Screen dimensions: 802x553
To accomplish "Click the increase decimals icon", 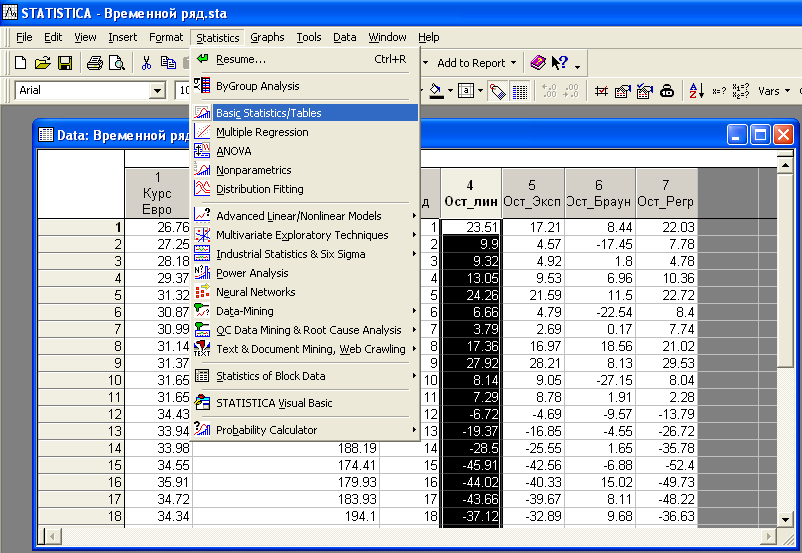I will point(549,91).
